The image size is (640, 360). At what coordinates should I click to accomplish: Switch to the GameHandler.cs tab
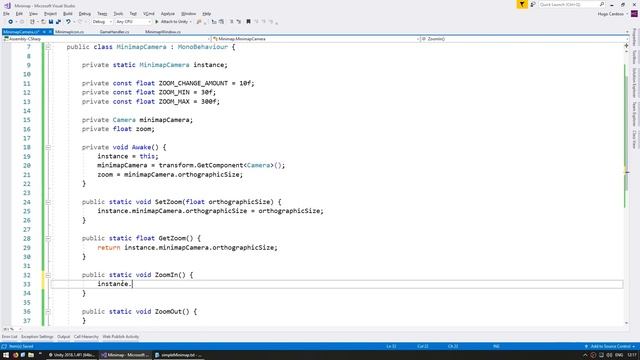pyautogui.click(x=114, y=31)
